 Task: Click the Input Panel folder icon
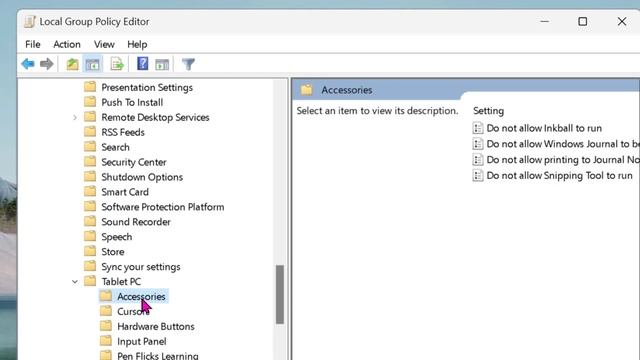click(106, 341)
